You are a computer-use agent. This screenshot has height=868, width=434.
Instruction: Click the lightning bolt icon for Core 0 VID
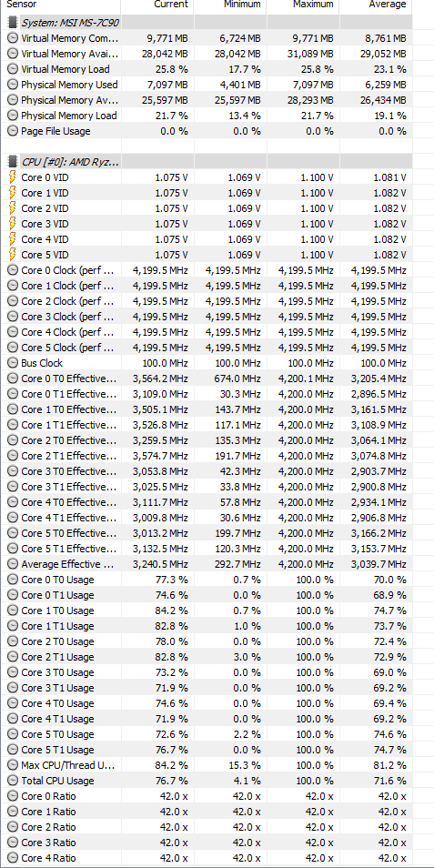[12, 177]
